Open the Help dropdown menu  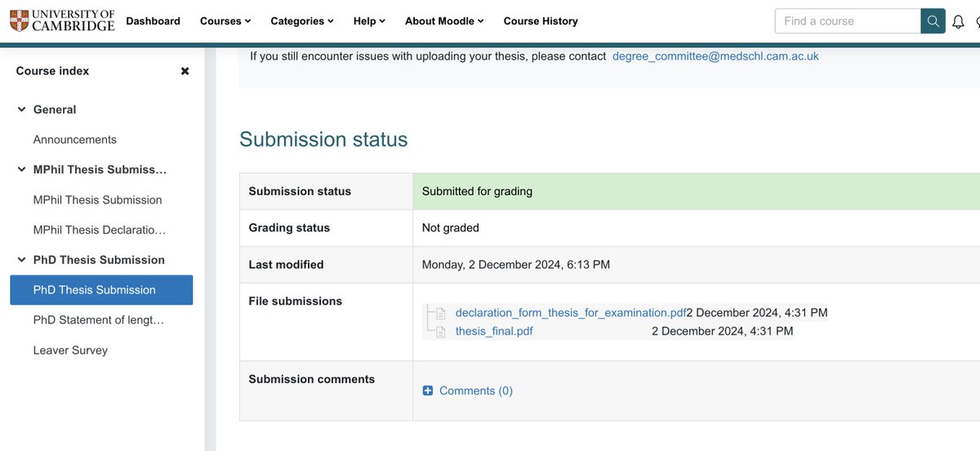coord(369,21)
